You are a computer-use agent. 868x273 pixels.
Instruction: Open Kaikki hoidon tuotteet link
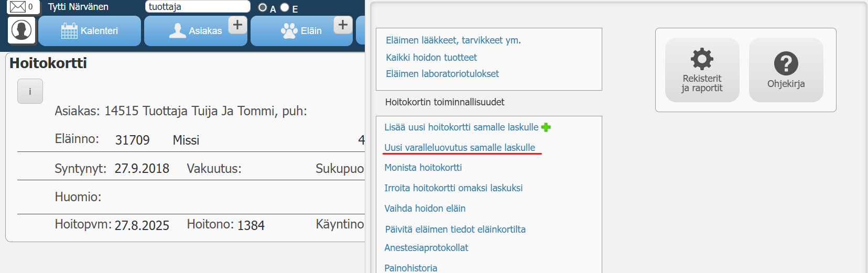431,58
